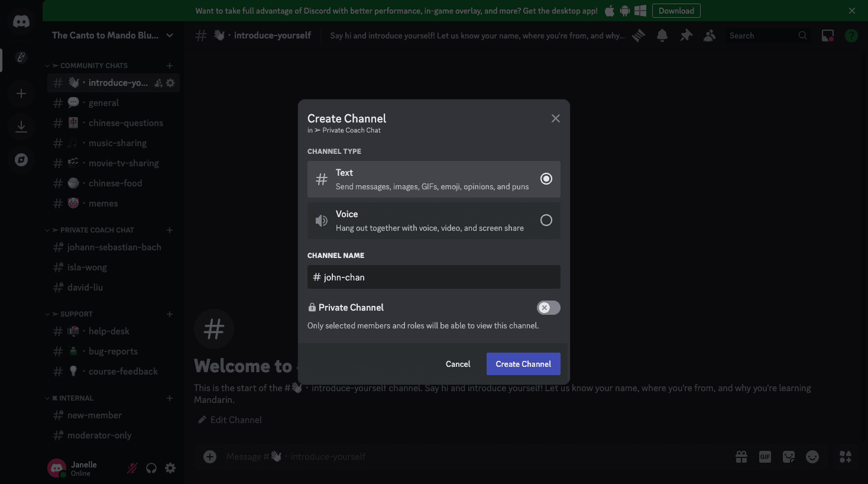Click the Android download icon in banner
The width and height of the screenshot is (868, 484).
(x=625, y=11)
